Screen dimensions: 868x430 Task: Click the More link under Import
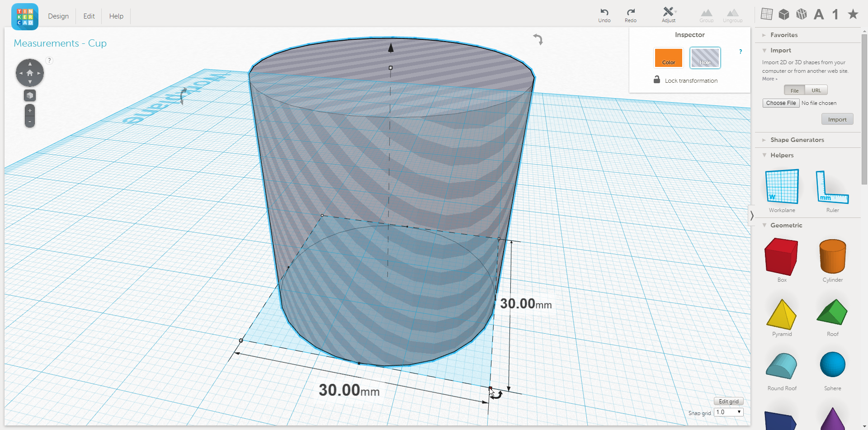(x=769, y=79)
